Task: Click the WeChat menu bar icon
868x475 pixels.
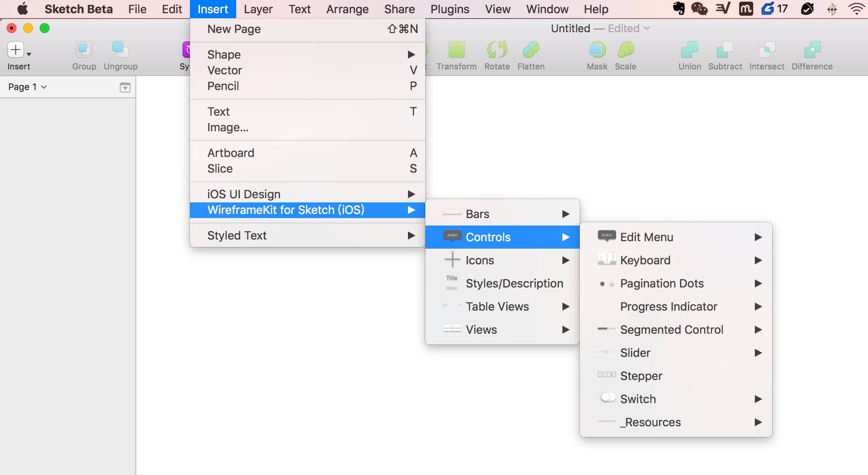Action: [699, 9]
